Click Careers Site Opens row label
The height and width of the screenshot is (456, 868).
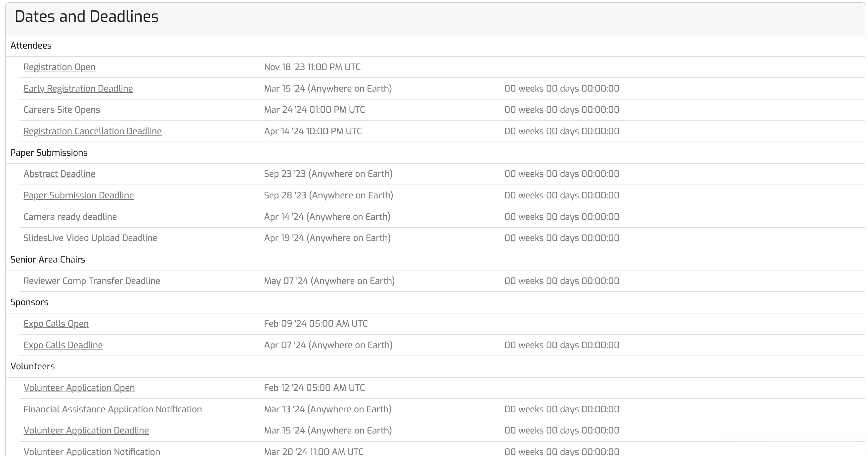62,110
